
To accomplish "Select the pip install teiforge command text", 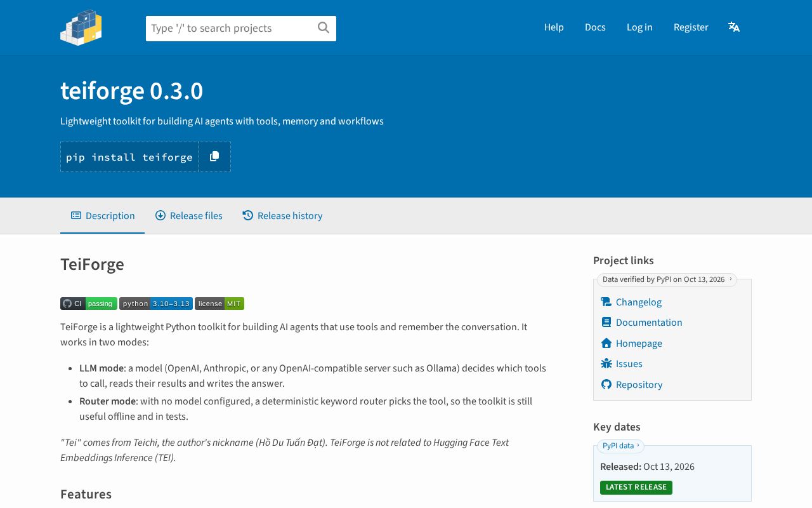I will (129, 157).
